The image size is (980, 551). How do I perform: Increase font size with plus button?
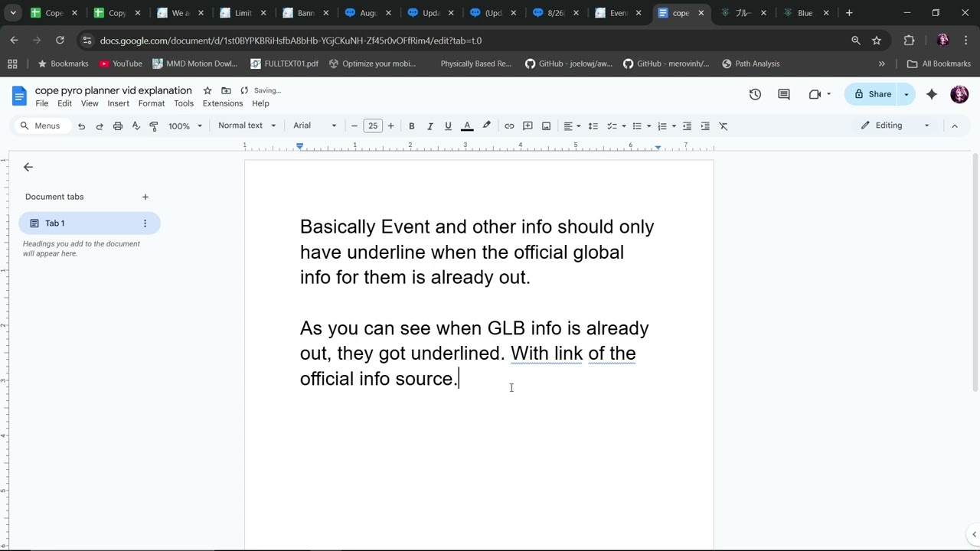click(x=390, y=126)
